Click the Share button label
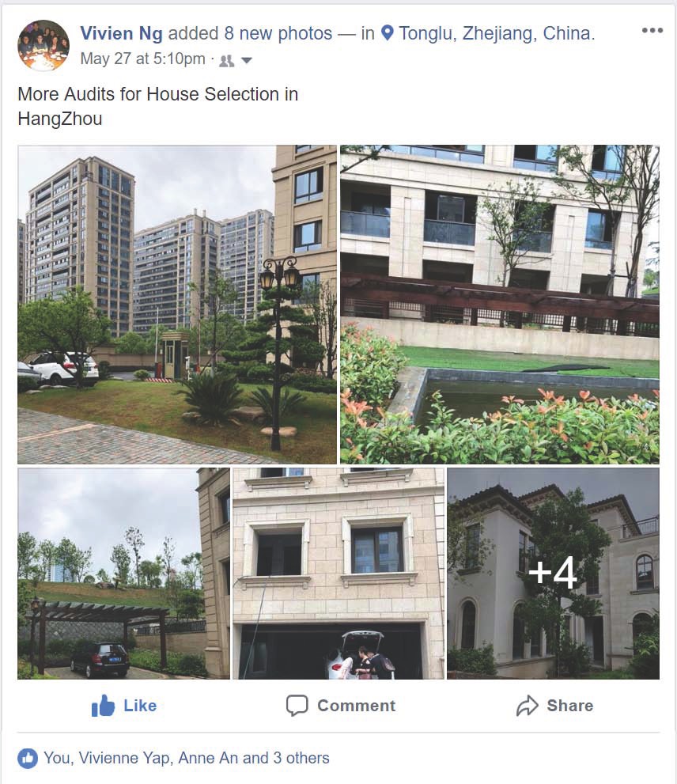The height and width of the screenshot is (784, 677). [x=570, y=706]
